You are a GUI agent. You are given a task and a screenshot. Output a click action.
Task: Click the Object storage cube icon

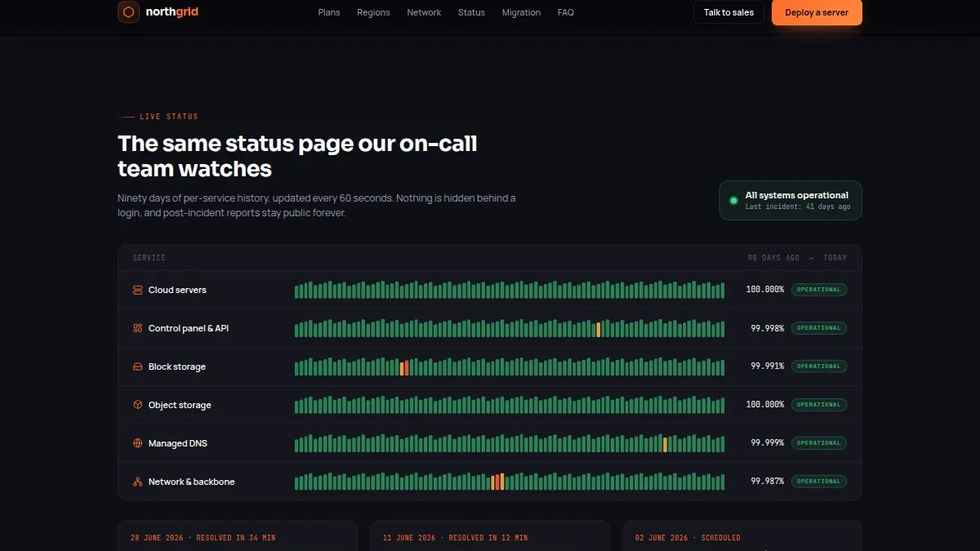(x=137, y=405)
